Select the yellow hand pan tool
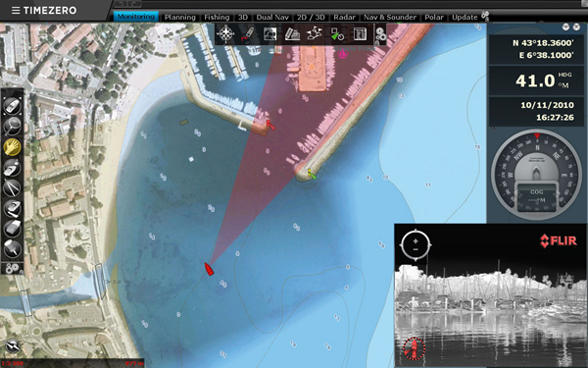 [x=12, y=147]
